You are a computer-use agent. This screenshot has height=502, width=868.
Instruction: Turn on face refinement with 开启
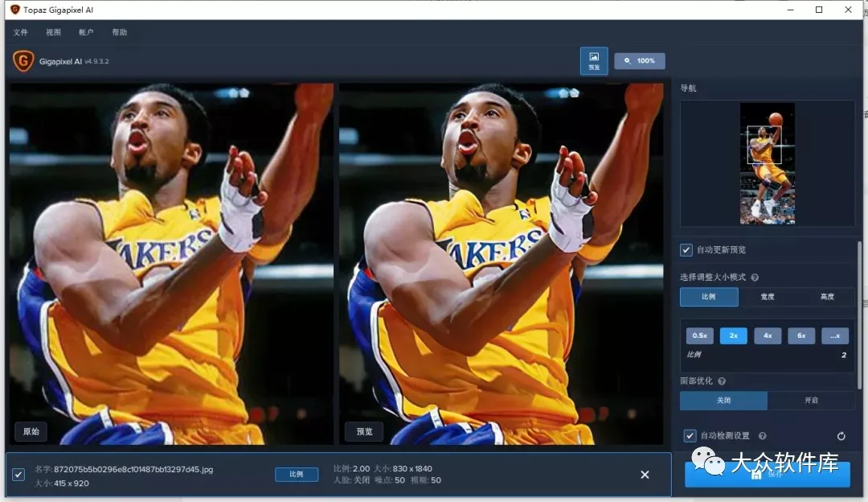pyautogui.click(x=811, y=401)
